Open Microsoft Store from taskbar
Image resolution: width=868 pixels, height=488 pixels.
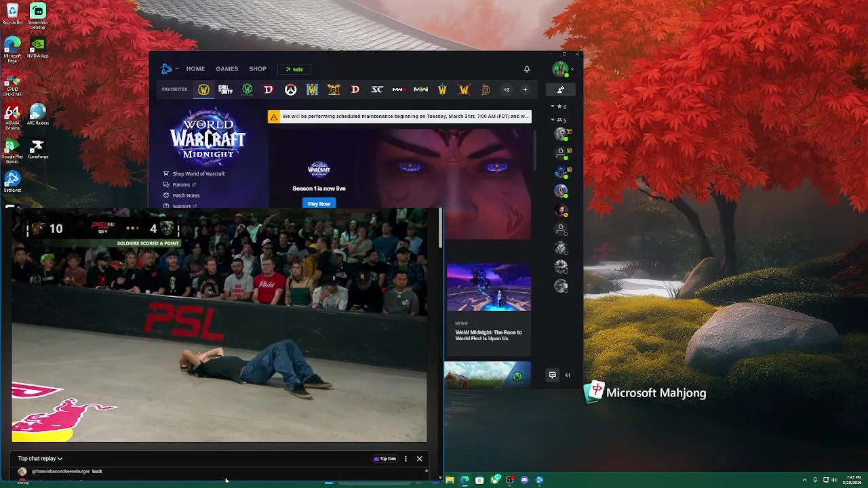coord(479,480)
